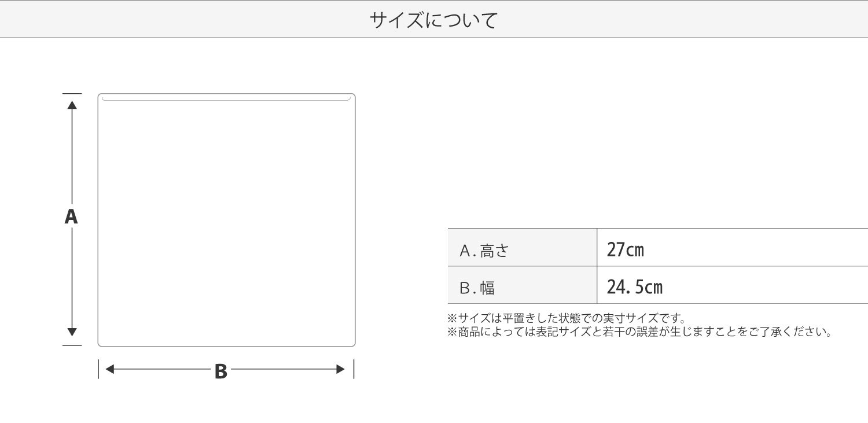Click the center of the square product diagram

[226, 220]
